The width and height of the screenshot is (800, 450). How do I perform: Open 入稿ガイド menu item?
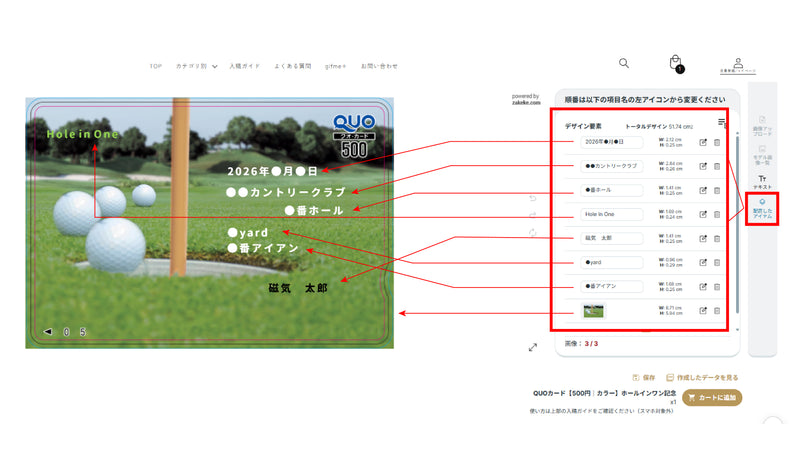244,66
